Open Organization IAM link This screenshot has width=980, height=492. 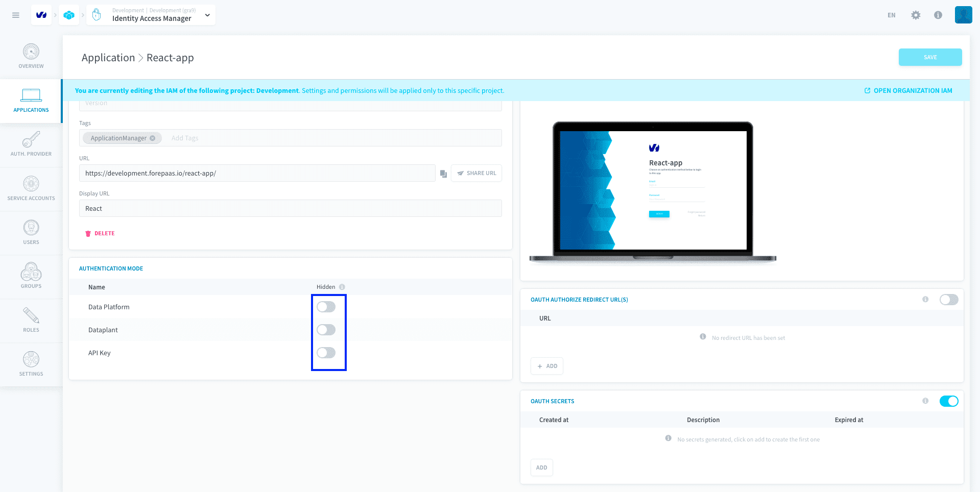click(x=908, y=90)
